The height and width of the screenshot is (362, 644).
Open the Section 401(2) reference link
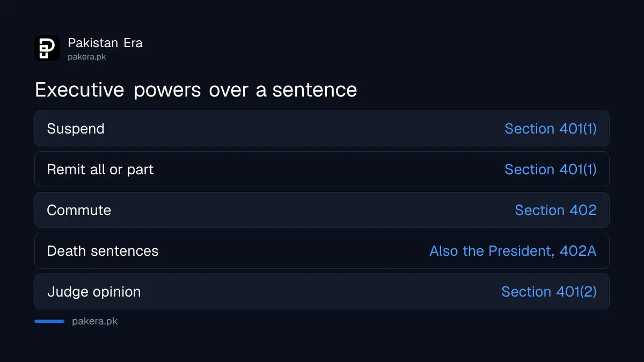coord(549,292)
